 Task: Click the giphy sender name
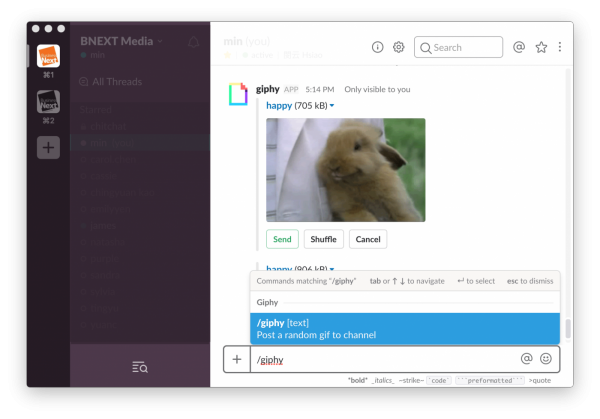tap(267, 89)
